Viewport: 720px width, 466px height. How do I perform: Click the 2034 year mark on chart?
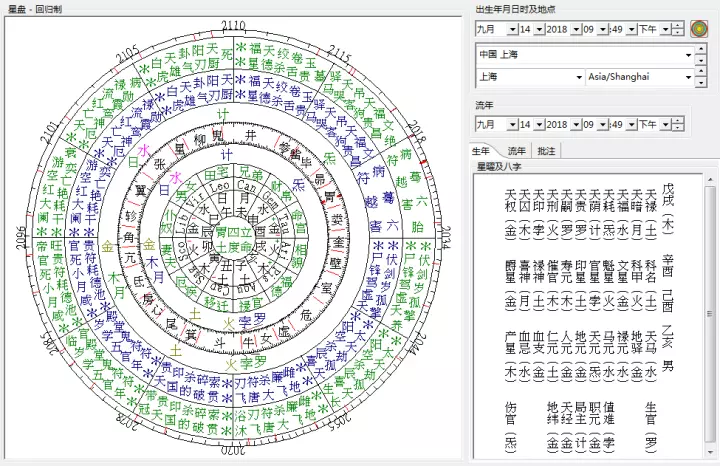tap(445, 237)
